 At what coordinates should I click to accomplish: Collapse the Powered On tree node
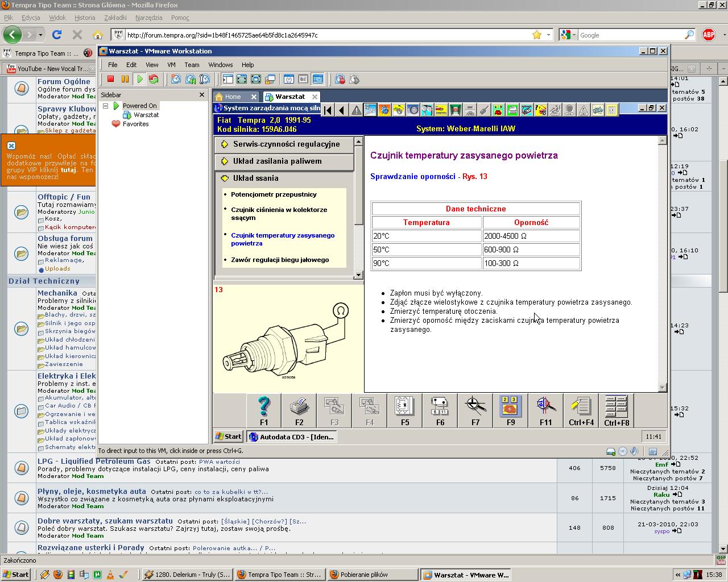(105, 106)
